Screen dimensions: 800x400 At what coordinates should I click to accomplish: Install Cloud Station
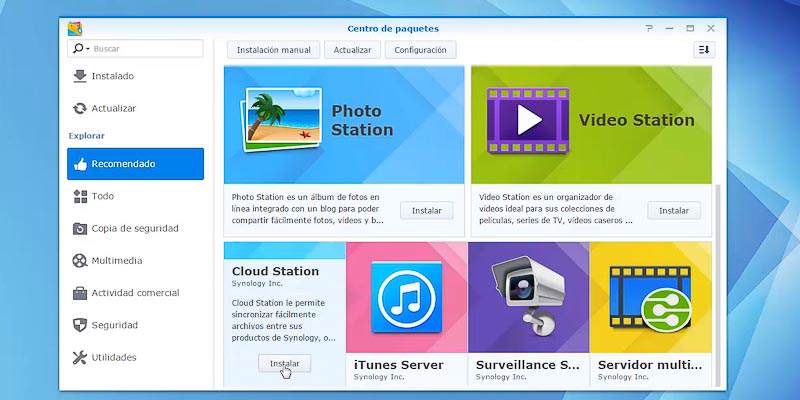[x=284, y=364]
